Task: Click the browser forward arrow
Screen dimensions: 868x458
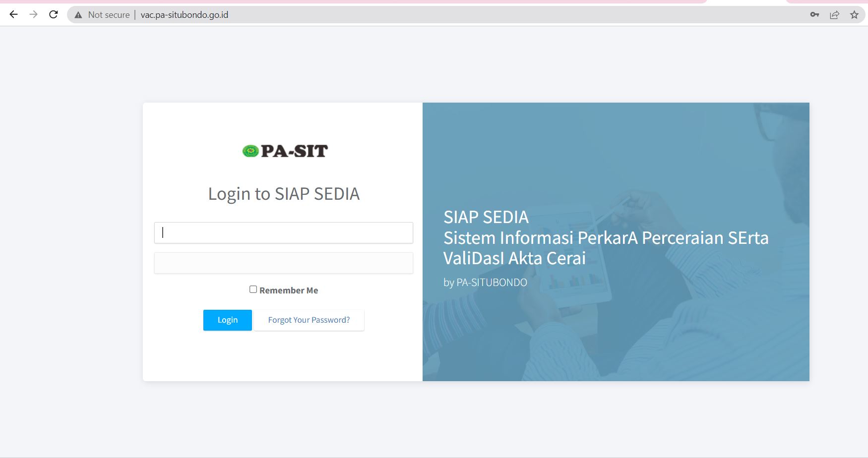Action: pyautogui.click(x=33, y=14)
